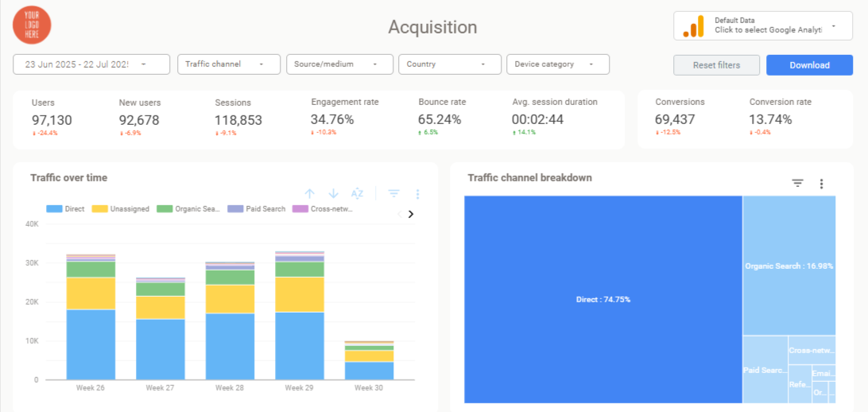The image size is (868, 412).
Task: Click the Reset filters button
Action: pyautogui.click(x=716, y=65)
